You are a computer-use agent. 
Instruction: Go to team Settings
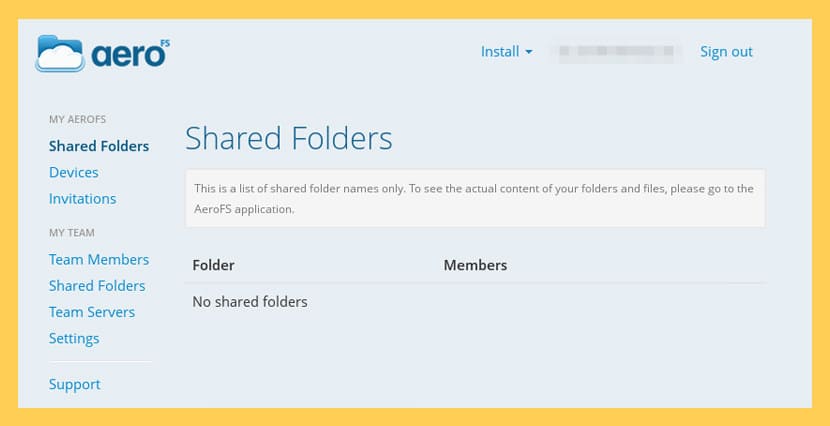(x=74, y=339)
